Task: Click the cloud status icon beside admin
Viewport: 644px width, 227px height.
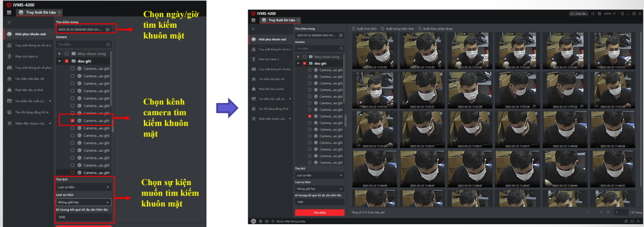Action: (572, 14)
